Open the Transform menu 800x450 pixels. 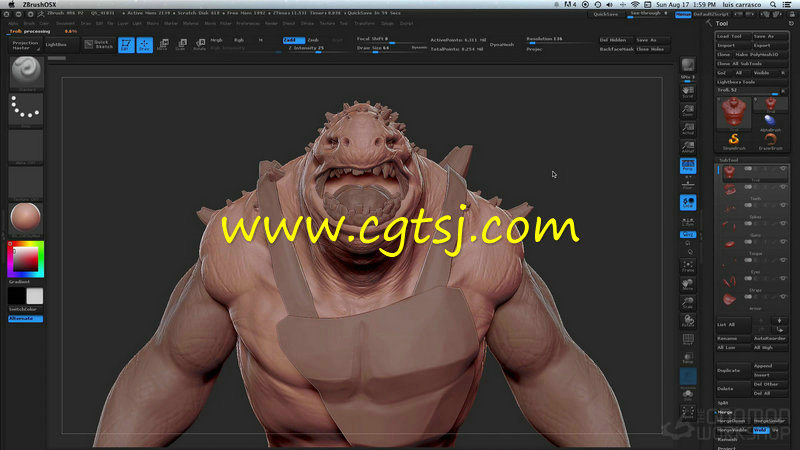[364, 23]
